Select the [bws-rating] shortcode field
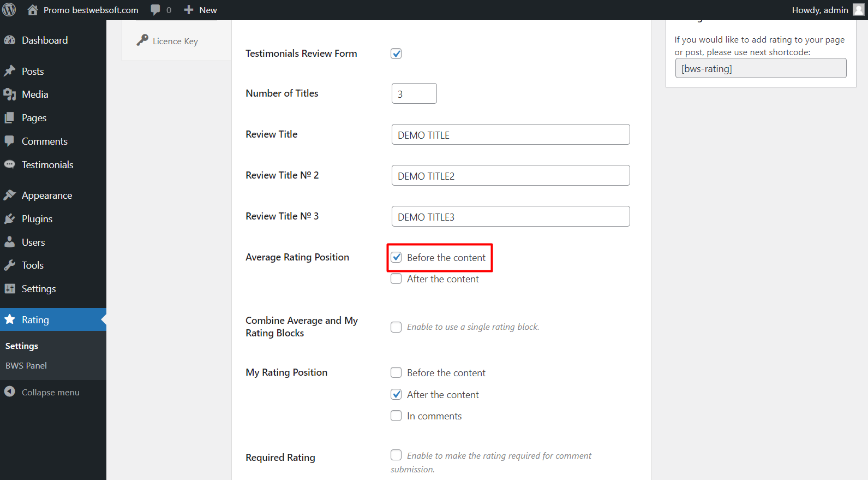Viewport: 868px width, 480px height. [x=761, y=68]
